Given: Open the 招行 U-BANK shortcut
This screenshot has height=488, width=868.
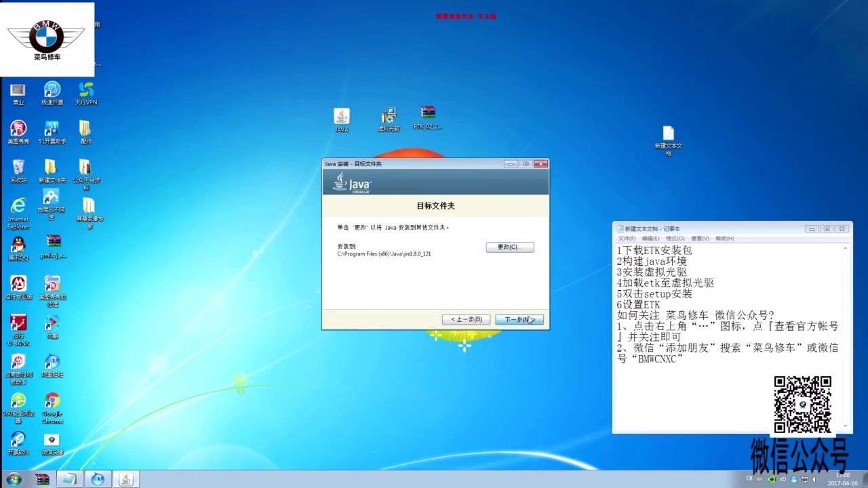Looking at the screenshot, I should [x=18, y=330].
